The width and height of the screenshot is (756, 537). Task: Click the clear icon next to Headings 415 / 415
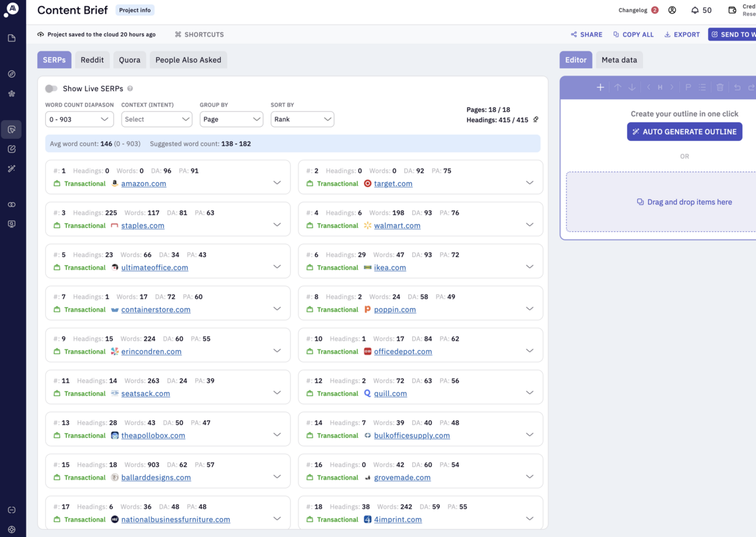(x=536, y=119)
